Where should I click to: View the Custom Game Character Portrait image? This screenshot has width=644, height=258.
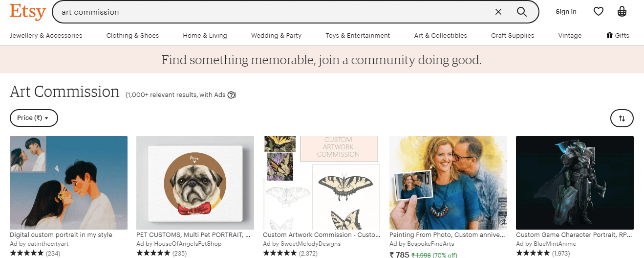click(575, 183)
